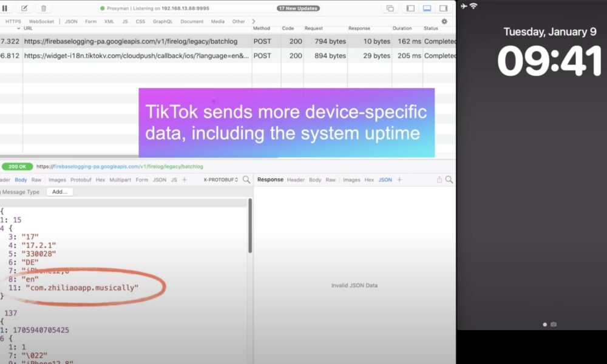This screenshot has height=364, width=607.
Task: Toggle the bottom panel layout icon
Action: [x=427, y=8]
